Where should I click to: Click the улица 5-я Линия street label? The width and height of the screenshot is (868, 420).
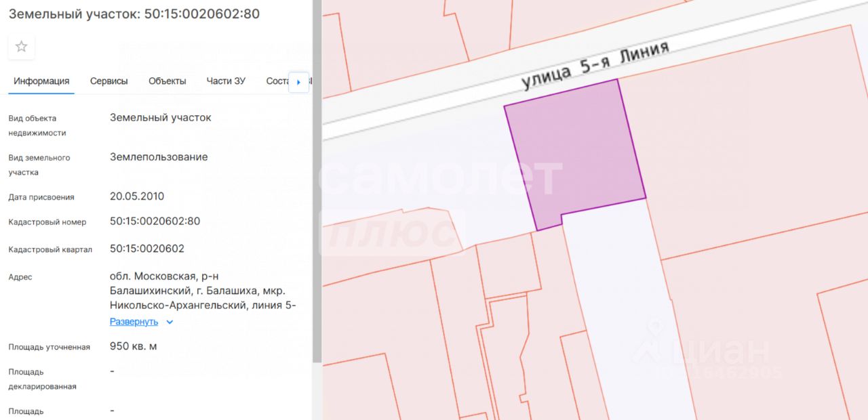click(x=595, y=65)
